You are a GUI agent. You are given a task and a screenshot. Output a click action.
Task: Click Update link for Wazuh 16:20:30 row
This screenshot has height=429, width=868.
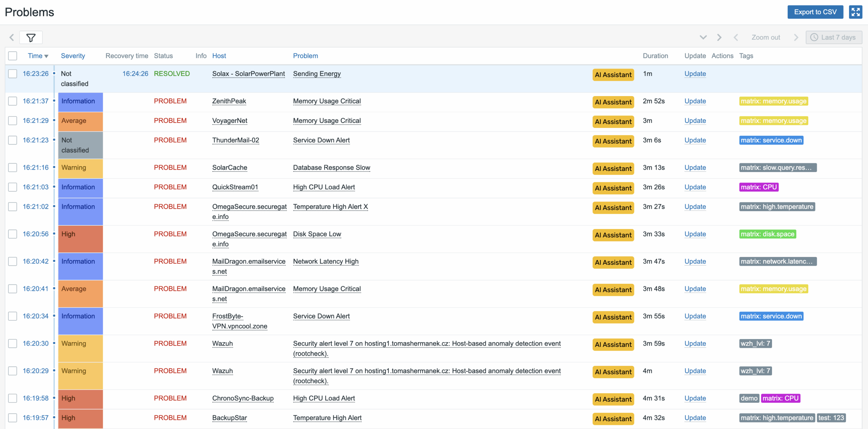[x=695, y=344]
